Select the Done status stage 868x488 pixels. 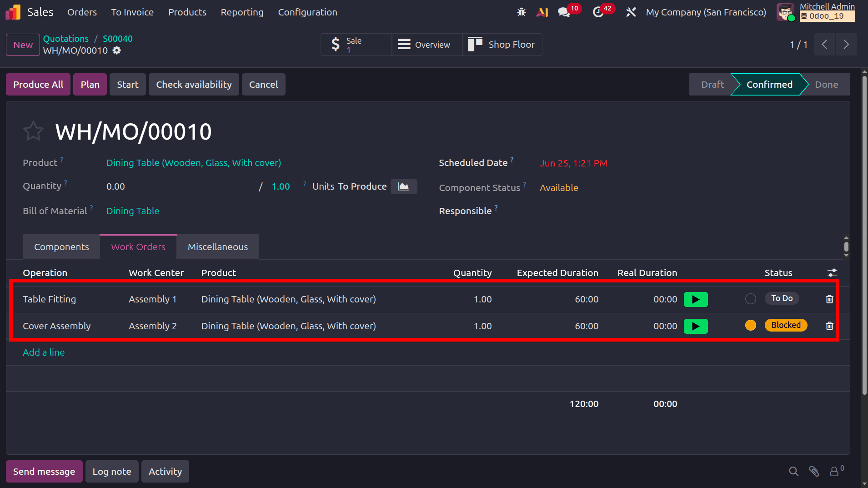click(826, 85)
